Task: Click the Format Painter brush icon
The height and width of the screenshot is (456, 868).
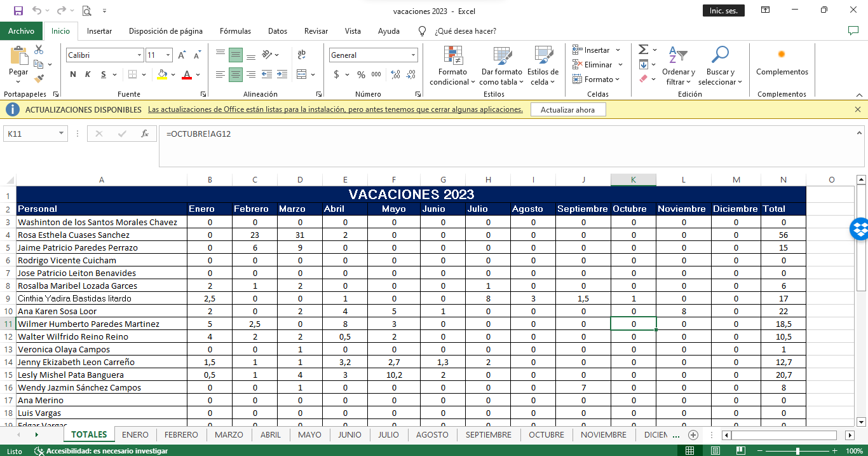Action: (39, 79)
